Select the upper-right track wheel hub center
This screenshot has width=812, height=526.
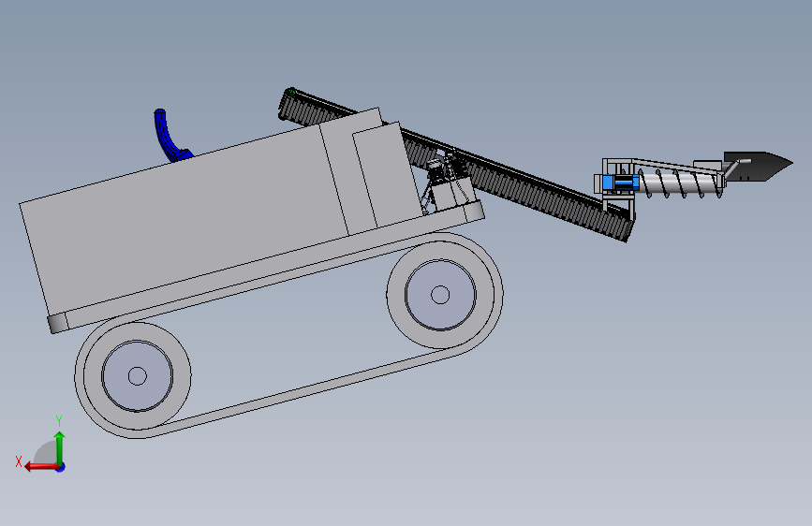[x=440, y=295]
